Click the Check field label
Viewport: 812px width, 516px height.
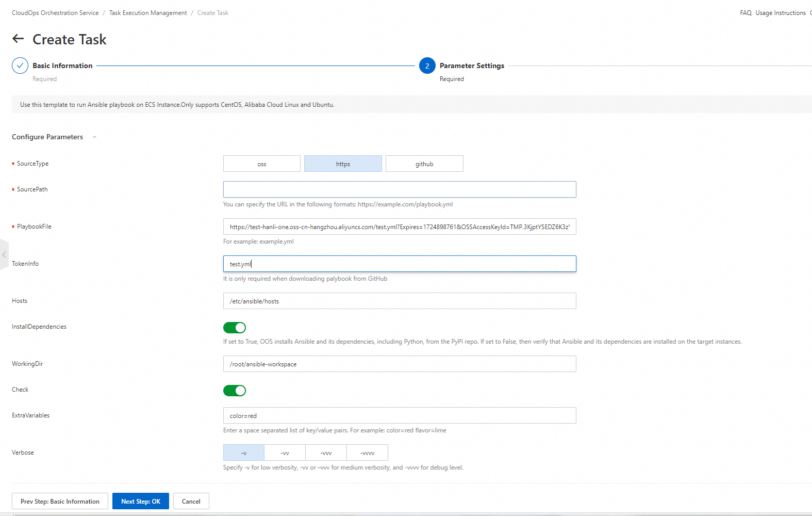20,390
